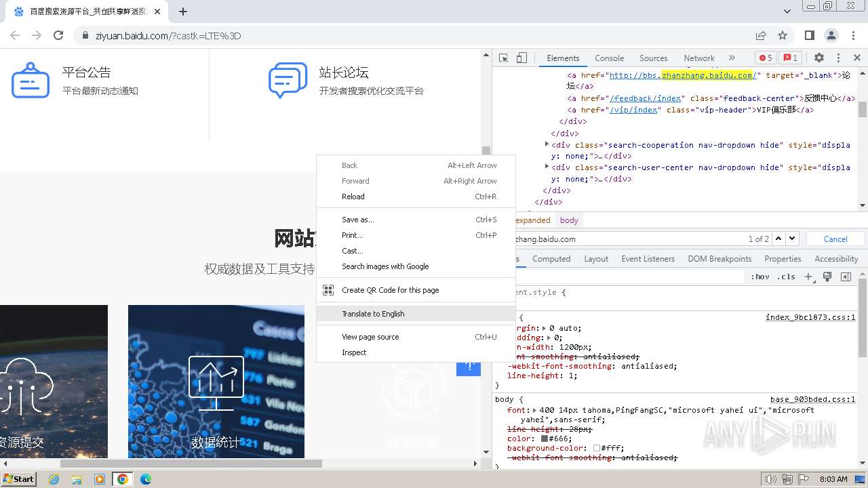Viewport: 868px width, 488px height.
Task: Choose View page source menu entry
Action: click(416, 337)
